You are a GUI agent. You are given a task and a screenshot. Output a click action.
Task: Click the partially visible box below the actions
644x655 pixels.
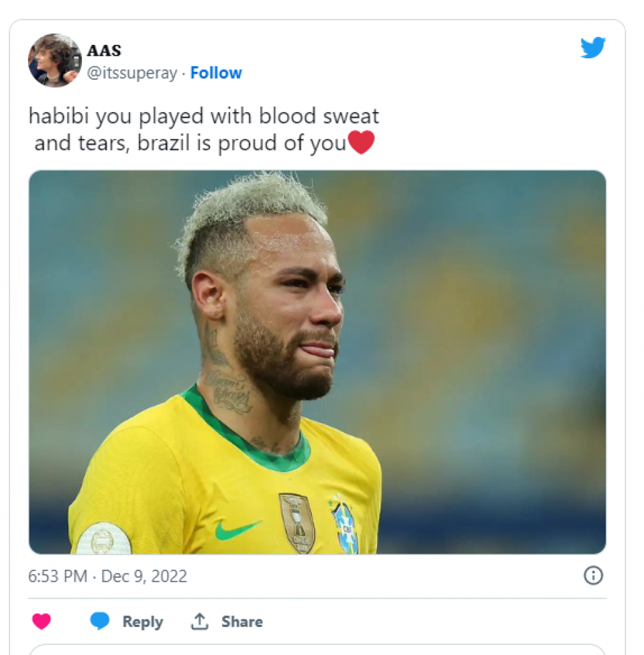pos(317,649)
